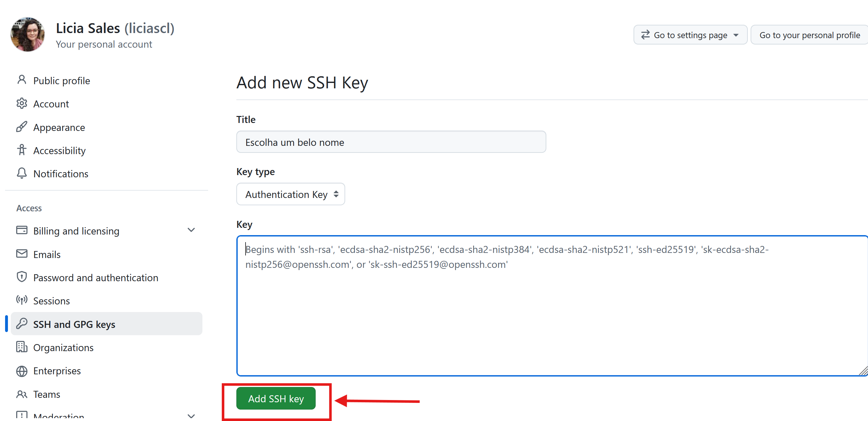Click the Public profile person icon
The width and height of the screenshot is (868, 421).
point(22,80)
